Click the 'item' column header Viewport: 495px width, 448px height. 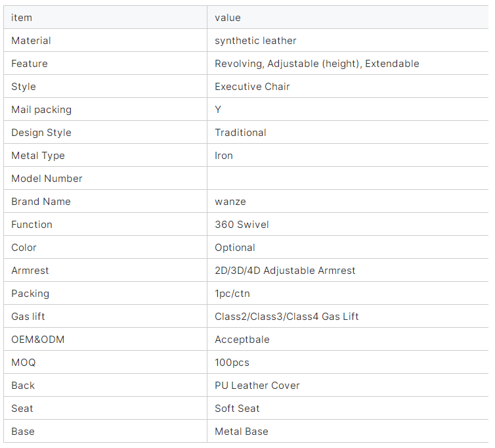(22, 18)
